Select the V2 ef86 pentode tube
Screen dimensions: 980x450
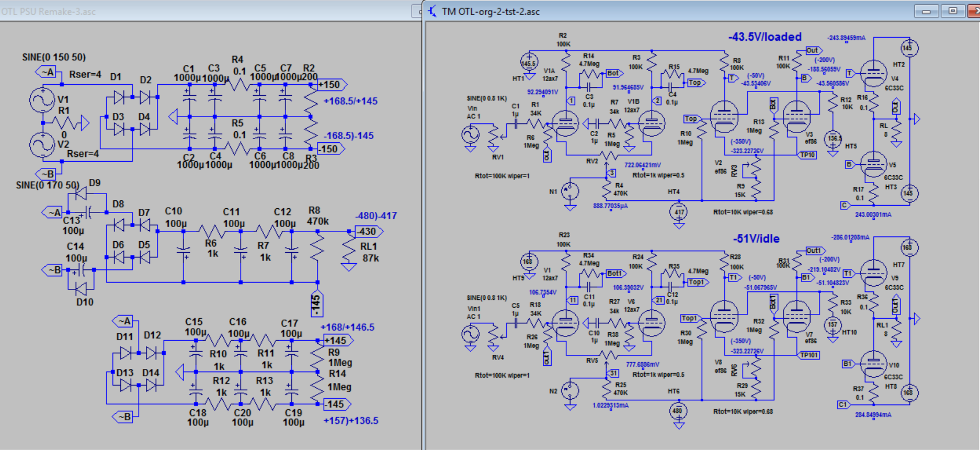tap(724, 116)
